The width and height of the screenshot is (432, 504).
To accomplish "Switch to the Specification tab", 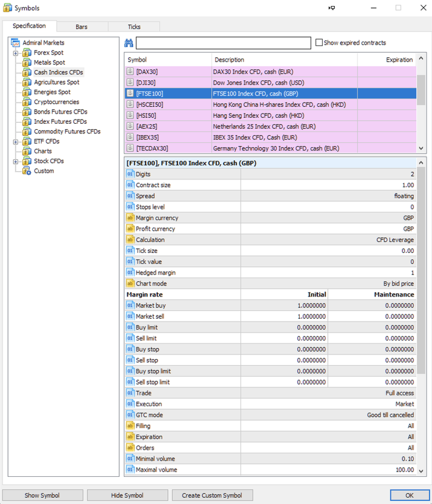I will pos(29,26).
